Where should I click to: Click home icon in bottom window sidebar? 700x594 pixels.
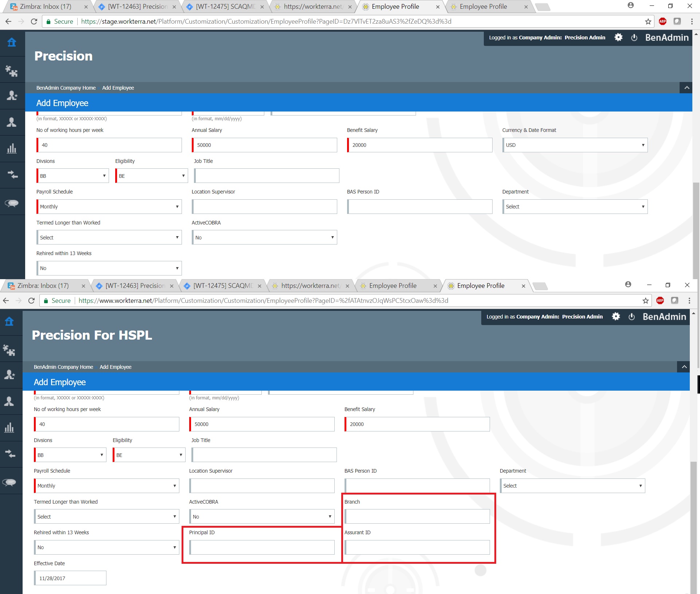9,321
